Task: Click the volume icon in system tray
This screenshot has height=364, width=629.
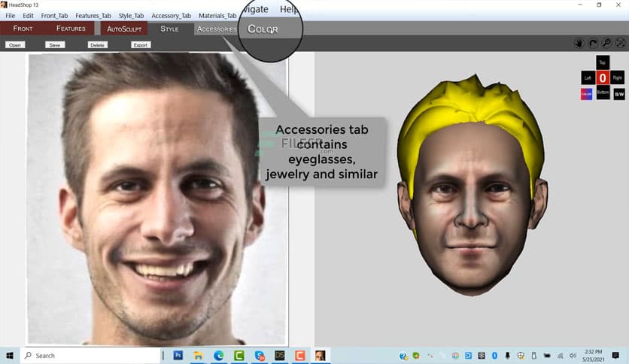Action: pyautogui.click(x=574, y=356)
